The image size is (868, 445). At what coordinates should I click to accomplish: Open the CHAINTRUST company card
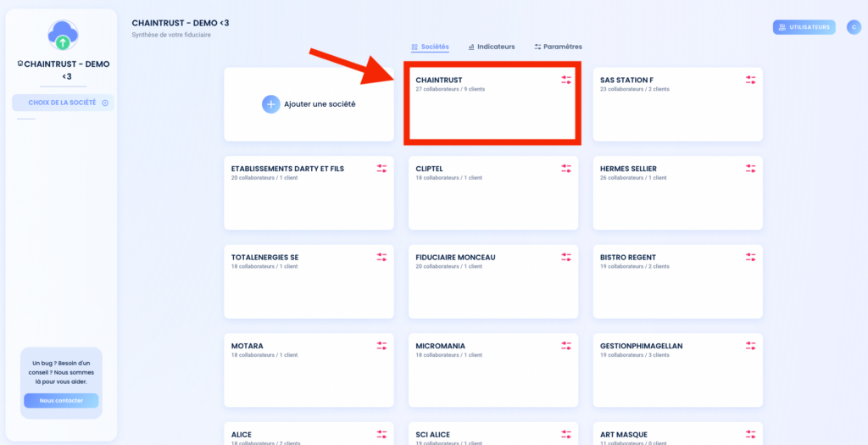[493, 104]
